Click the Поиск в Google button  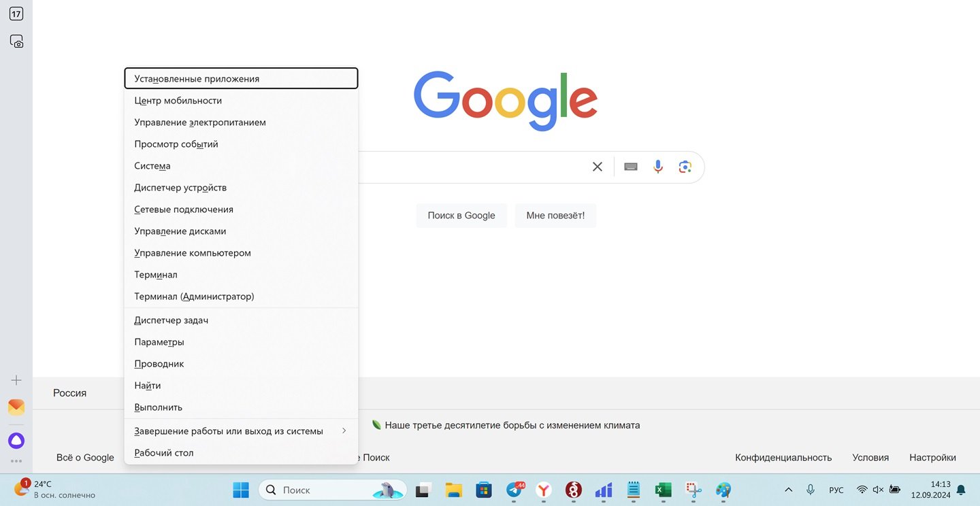coord(461,216)
